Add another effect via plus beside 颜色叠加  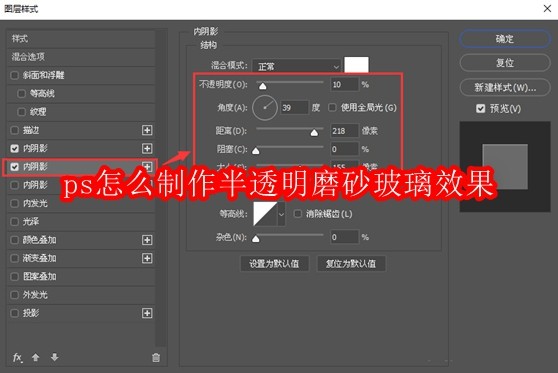point(147,240)
